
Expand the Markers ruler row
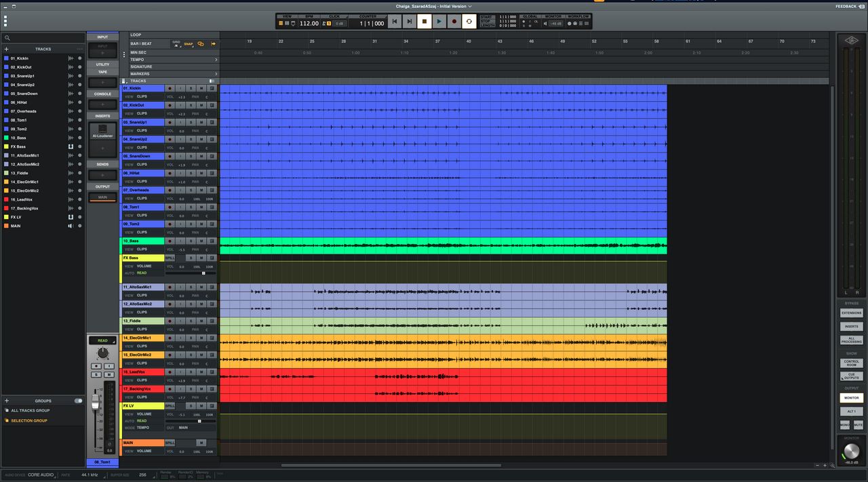(216, 74)
